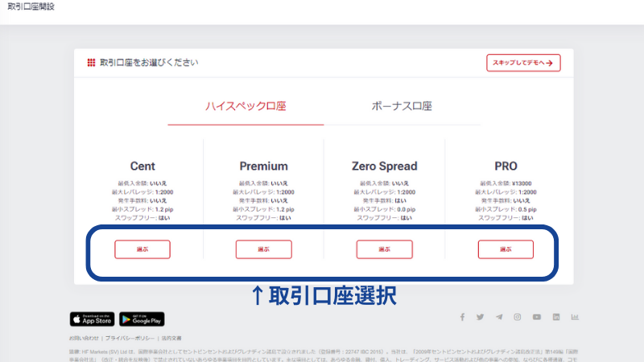Click the Download on the App Store badge

click(x=92, y=319)
